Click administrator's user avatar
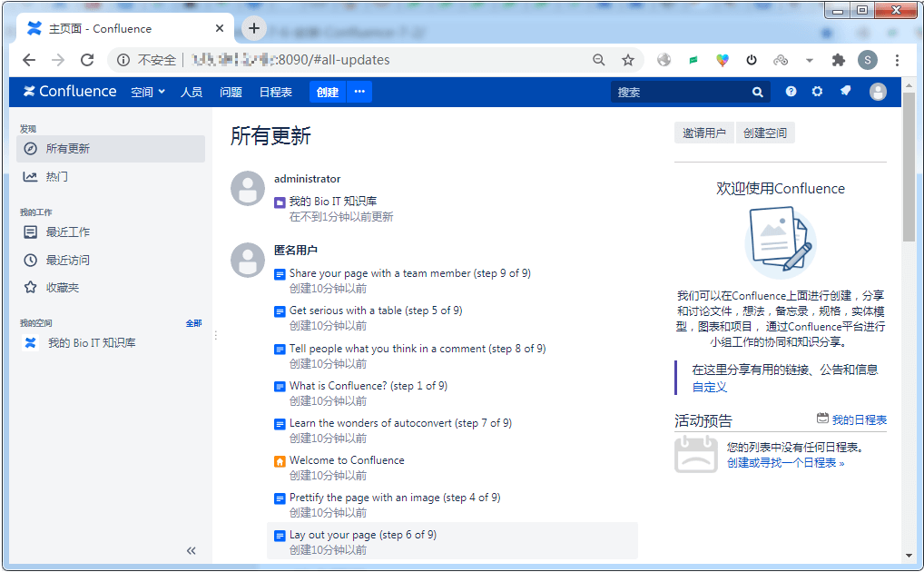 248,189
